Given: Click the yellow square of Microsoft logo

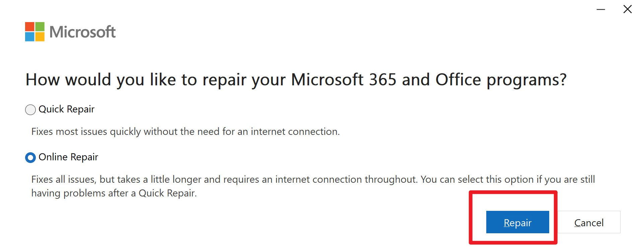Looking at the screenshot, I should [x=40, y=37].
